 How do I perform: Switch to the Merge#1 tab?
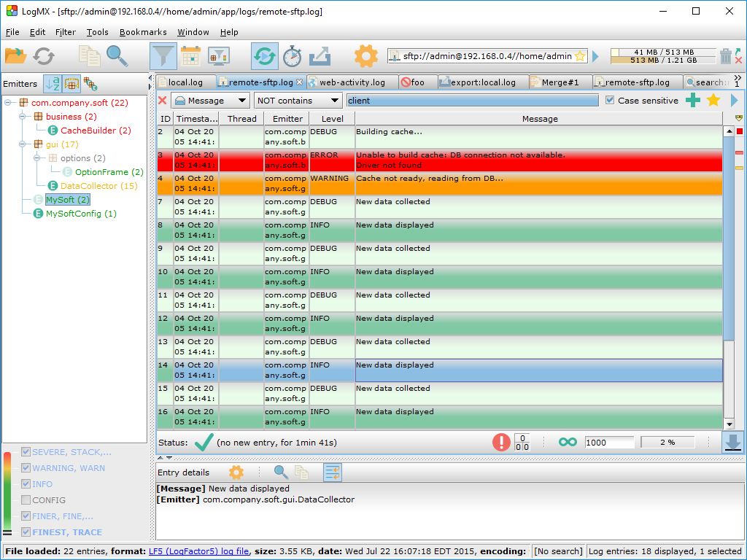pyautogui.click(x=560, y=82)
